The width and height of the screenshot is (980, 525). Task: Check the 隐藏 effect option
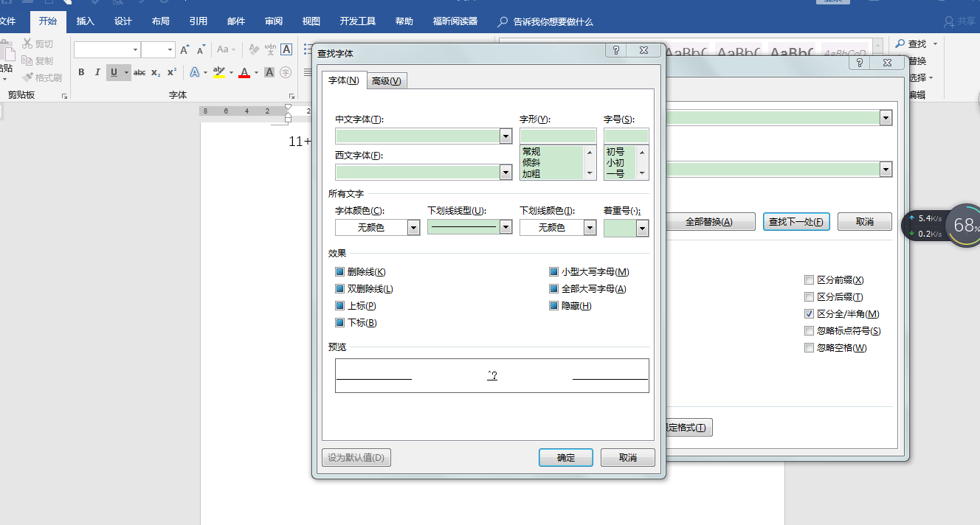(x=553, y=305)
